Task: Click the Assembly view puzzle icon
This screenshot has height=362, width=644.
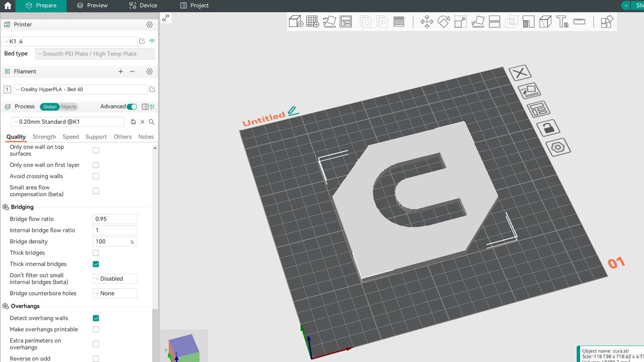Action: click(607, 22)
